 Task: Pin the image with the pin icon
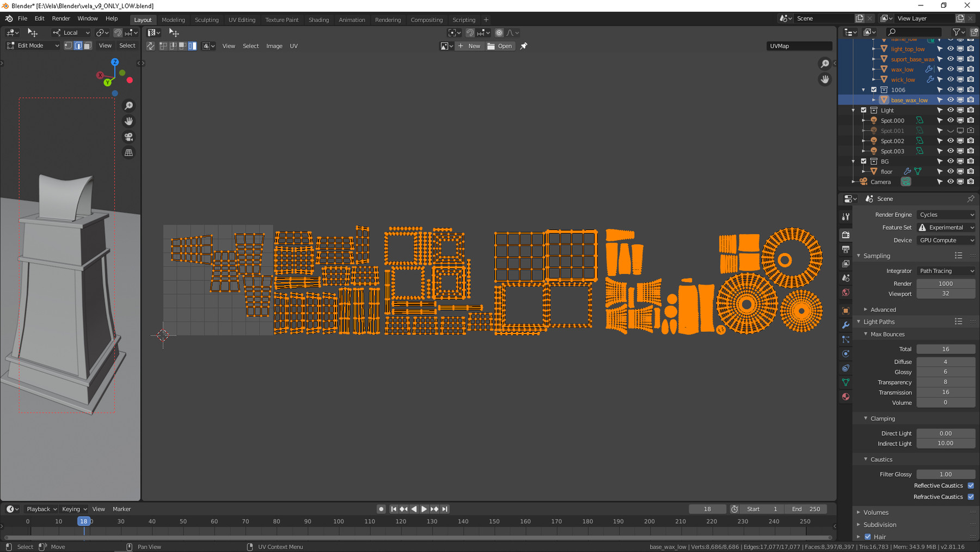524,46
